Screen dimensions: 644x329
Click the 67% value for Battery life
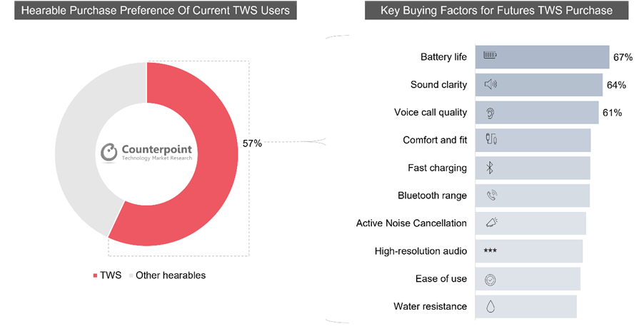[x=623, y=57]
